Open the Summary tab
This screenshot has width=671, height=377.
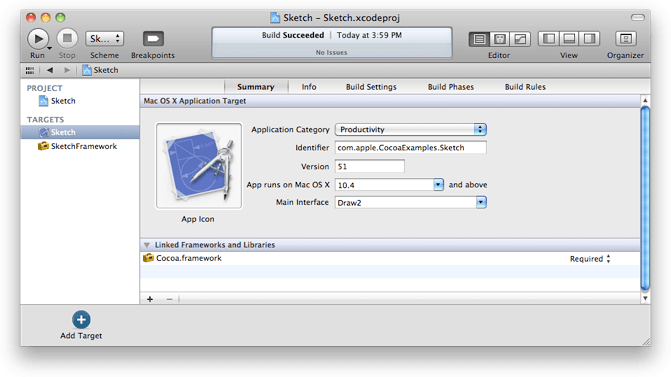point(256,87)
